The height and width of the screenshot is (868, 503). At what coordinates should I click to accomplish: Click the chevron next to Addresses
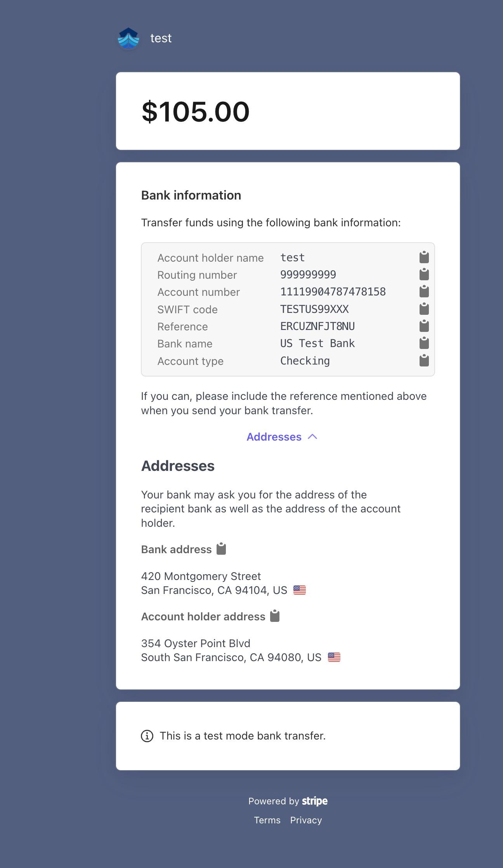click(312, 437)
